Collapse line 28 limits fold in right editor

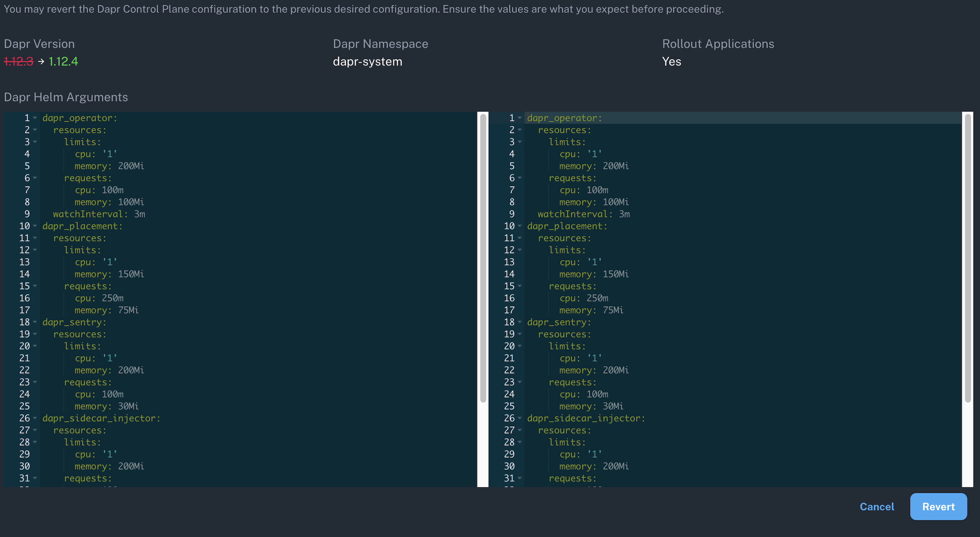coord(520,442)
